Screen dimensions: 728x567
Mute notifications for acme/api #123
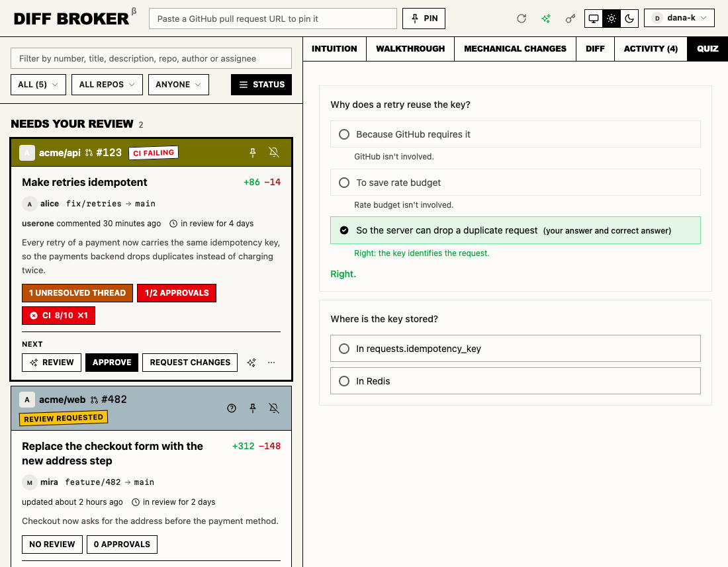(274, 153)
